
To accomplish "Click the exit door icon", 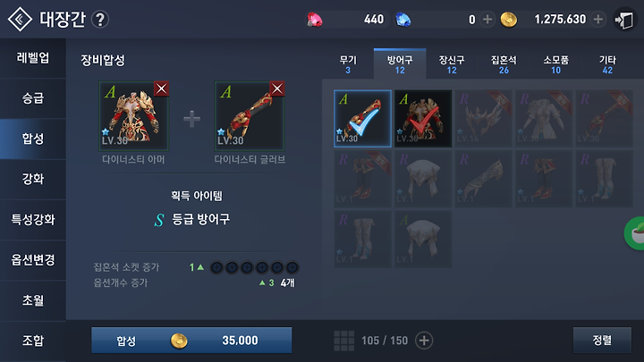I will click(x=624, y=20).
